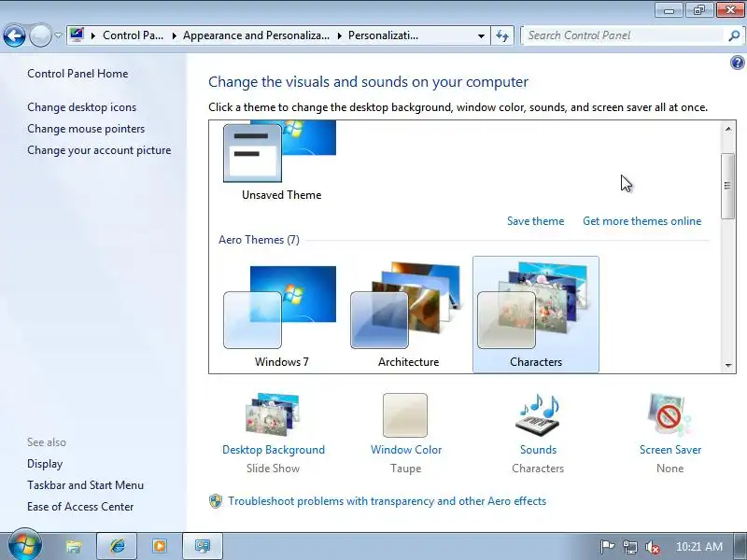The height and width of the screenshot is (560, 747).
Task: Open the Sounds keyboard and notes icon
Action: pos(539,415)
